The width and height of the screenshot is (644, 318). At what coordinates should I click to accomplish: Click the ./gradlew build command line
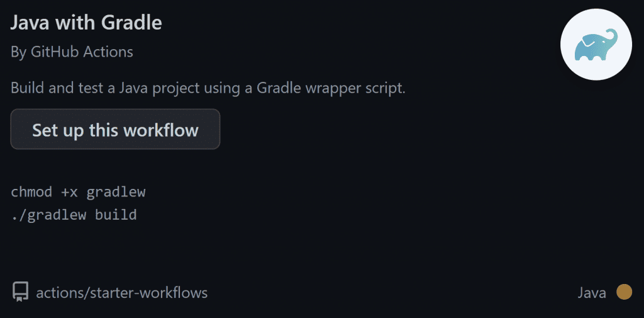pos(74,215)
